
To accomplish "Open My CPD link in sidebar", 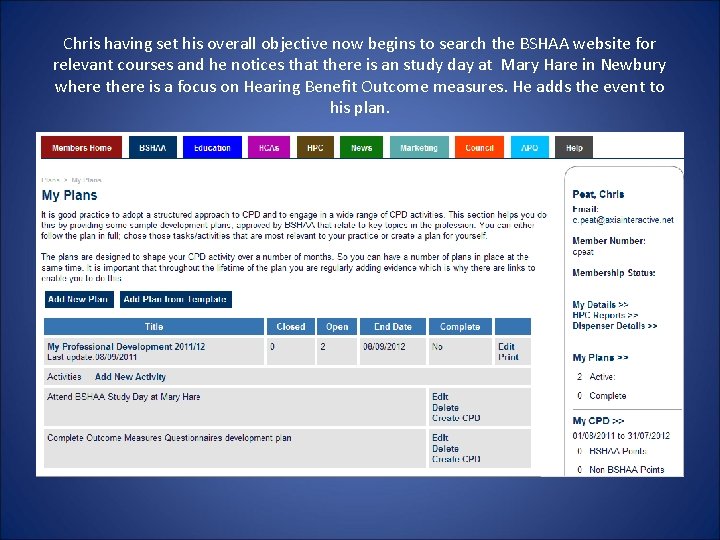I will point(598,421).
